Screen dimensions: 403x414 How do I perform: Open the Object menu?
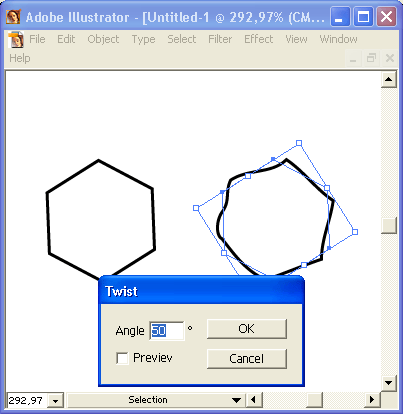coord(103,39)
